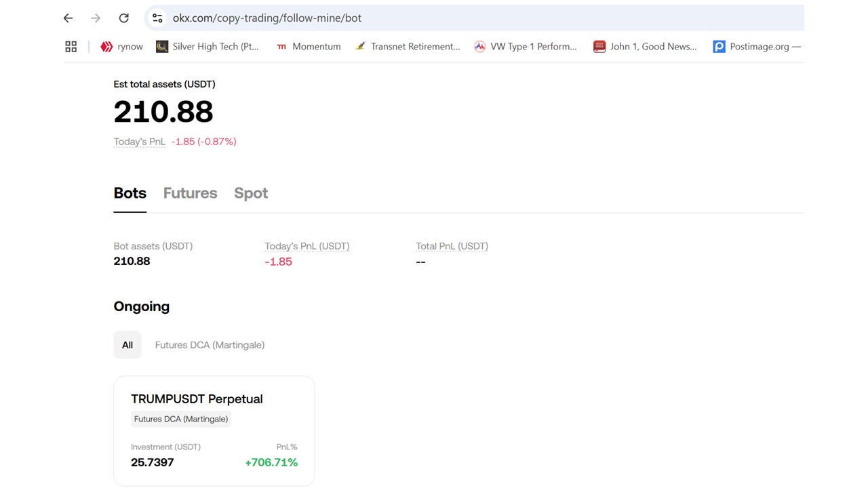
Task: Click the Bot assets (USDT) label
Action: pos(153,246)
